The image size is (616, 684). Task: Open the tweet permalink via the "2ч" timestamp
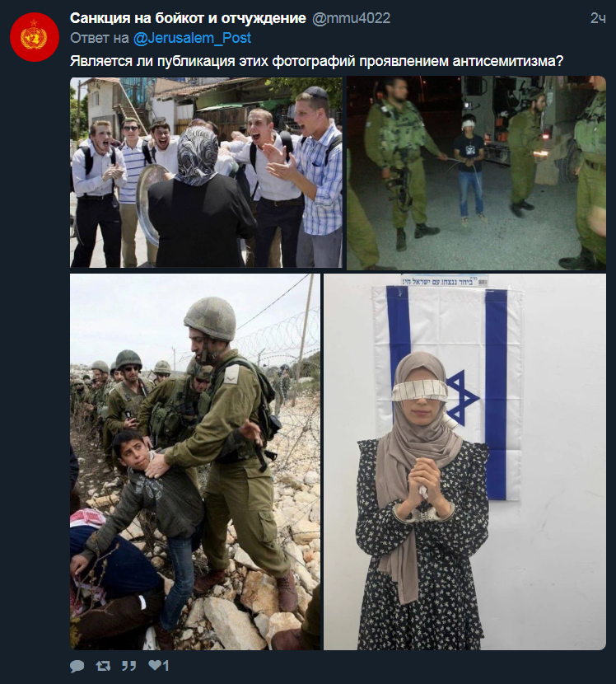click(x=598, y=18)
